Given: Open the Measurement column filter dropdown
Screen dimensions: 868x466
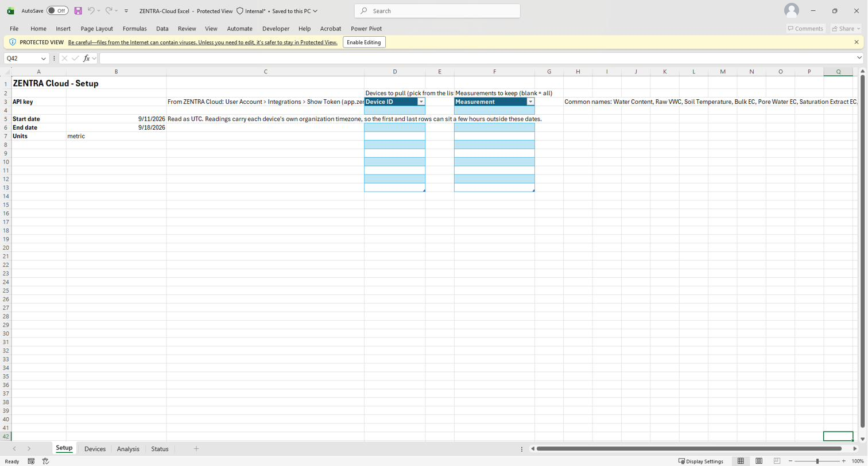Looking at the screenshot, I should (530, 102).
